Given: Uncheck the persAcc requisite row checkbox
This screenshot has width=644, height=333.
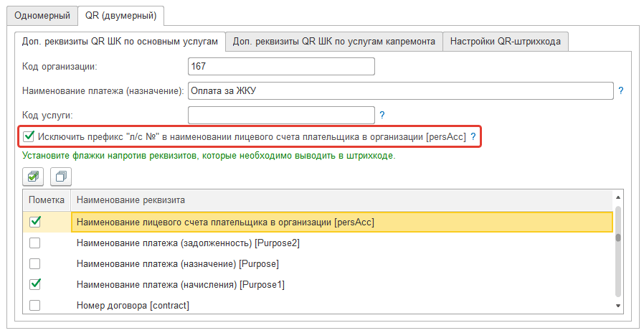Looking at the screenshot, I should [35, 222].
